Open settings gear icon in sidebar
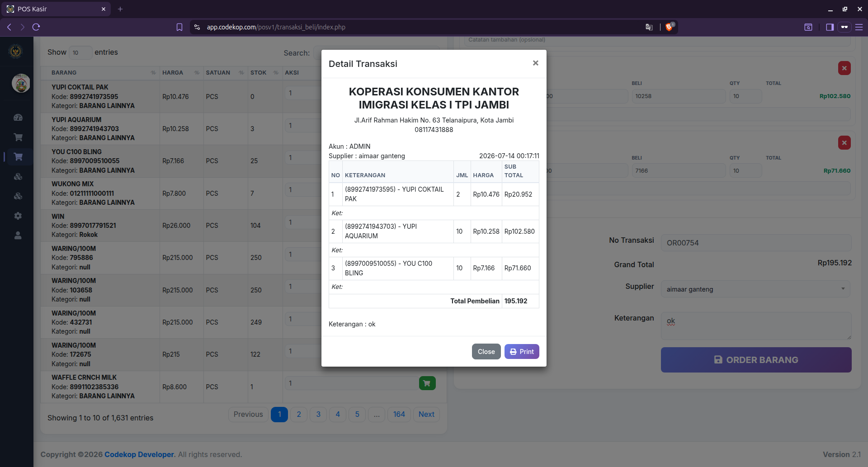This screenshot has width=868, height=467. [x=18, y=216]
